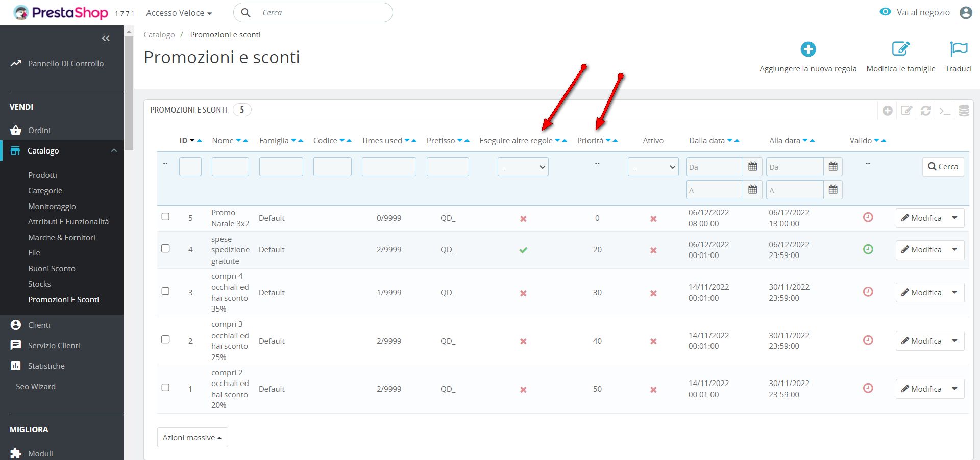980x460 pixels.
Task: Open calendar picker for Dalla data 'Da' field
Action: [752, 166]
